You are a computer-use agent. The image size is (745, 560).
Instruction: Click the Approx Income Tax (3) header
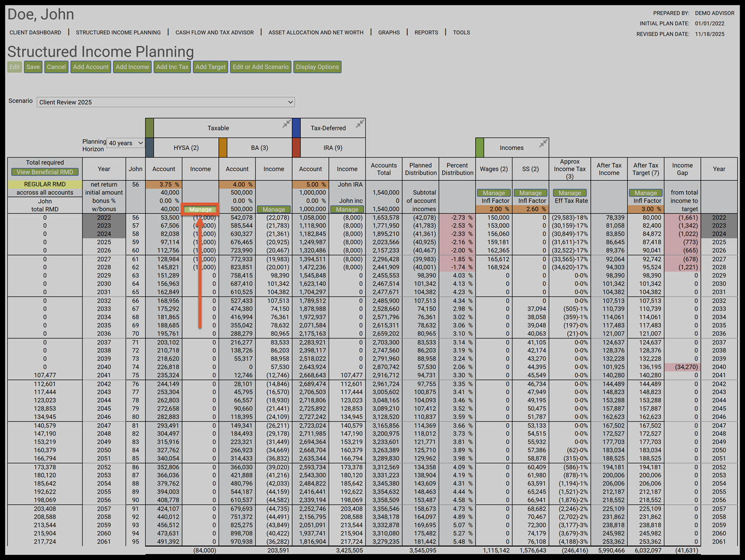click(570, 169)
